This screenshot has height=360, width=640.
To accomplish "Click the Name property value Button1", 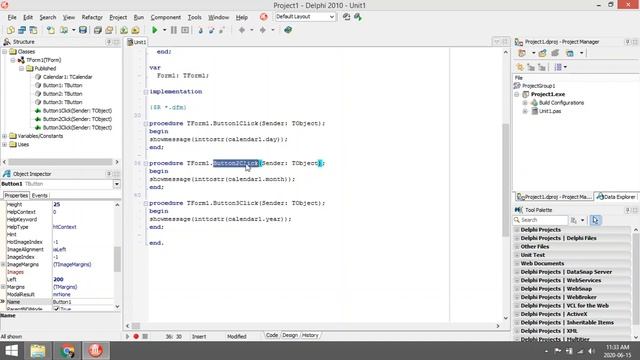I will tap(83, 302).
